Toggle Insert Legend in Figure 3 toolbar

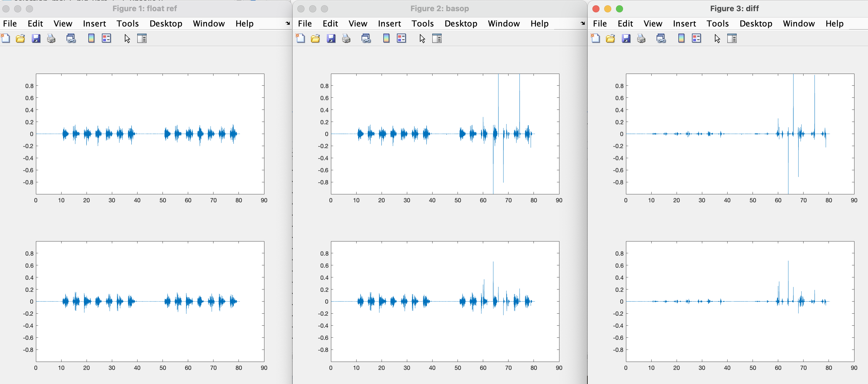pos(696,39)
